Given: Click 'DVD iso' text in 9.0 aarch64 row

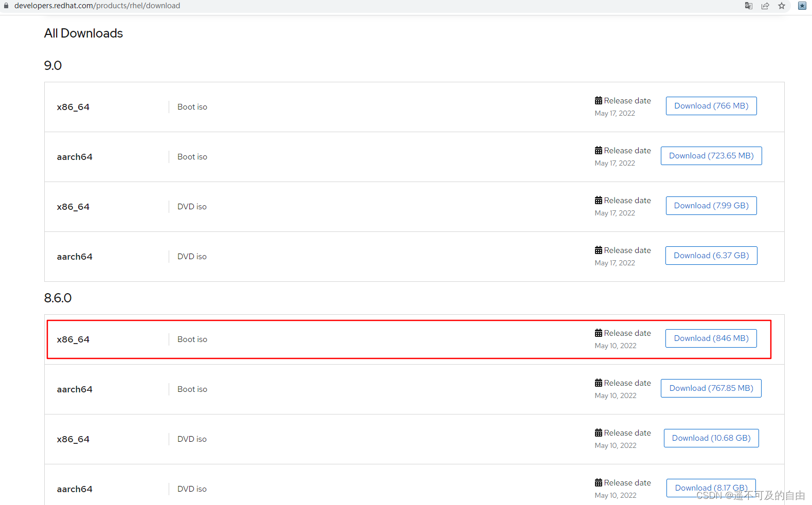Looking at the screenshot, I should [192, 257].
